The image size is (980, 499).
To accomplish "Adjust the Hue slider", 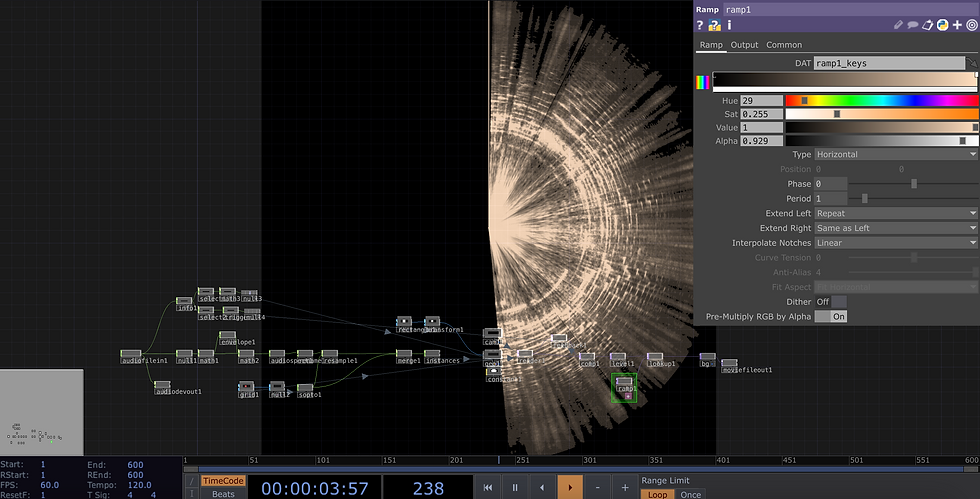I will pyautogui.click(x=882, y=101).
